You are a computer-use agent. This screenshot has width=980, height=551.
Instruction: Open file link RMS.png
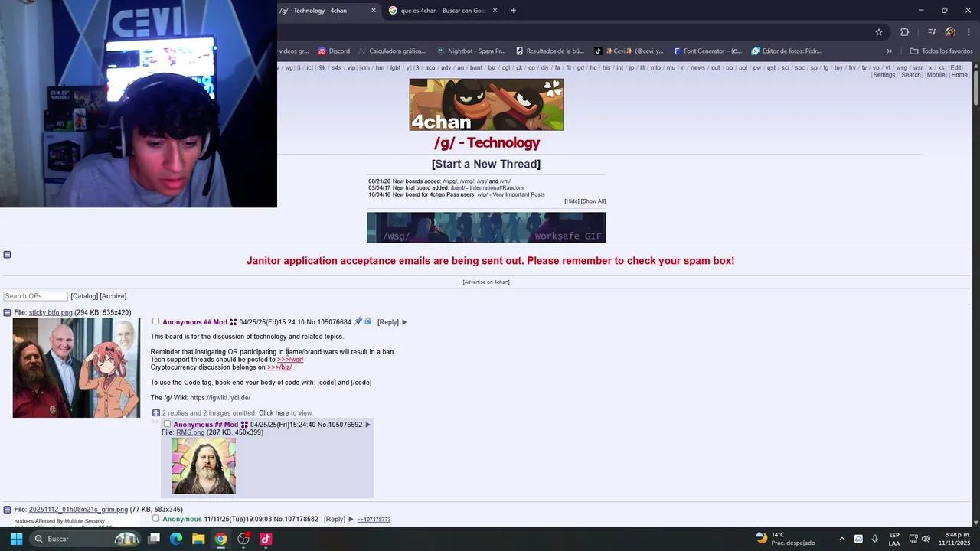click(x=190, y=432)
